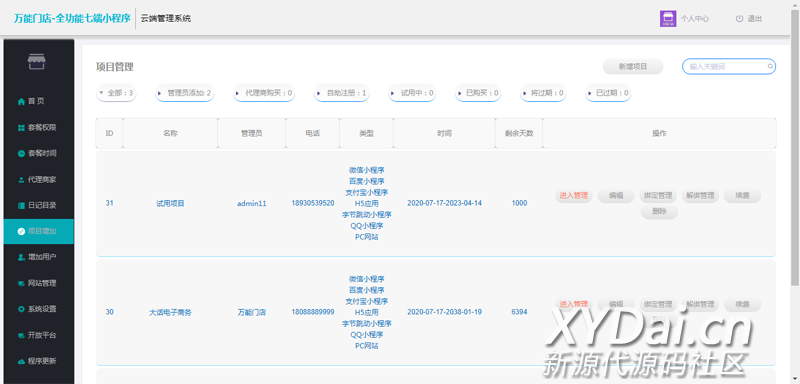
Task: Click 解绑管理 for 大话电子商务 row
Action: [x=700, y=304]
